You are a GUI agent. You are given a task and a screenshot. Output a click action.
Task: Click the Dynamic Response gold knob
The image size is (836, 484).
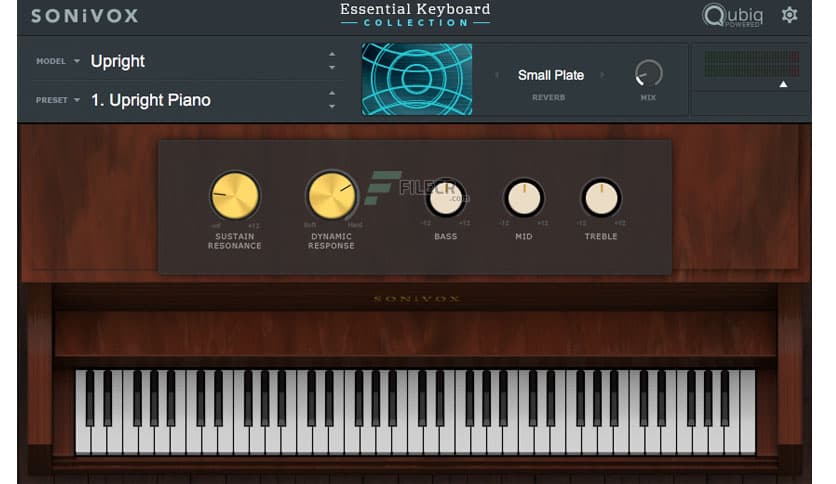point(332,196)
